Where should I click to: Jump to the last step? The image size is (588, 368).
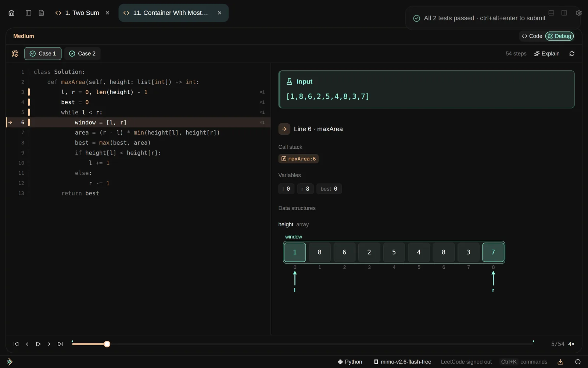pos(60,344)
